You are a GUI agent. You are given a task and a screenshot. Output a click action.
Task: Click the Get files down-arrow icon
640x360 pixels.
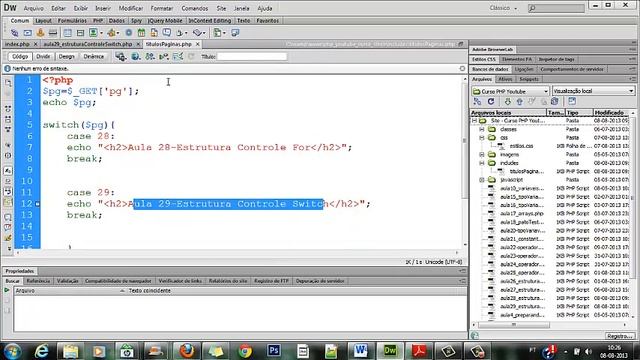click(507, 101)
